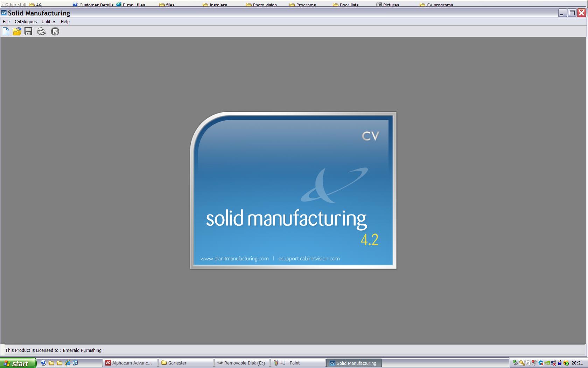Restore down the Solid Manufacturing window
Image resolution: width=588 pixels, height=368 pixels.
click(572, 13)
